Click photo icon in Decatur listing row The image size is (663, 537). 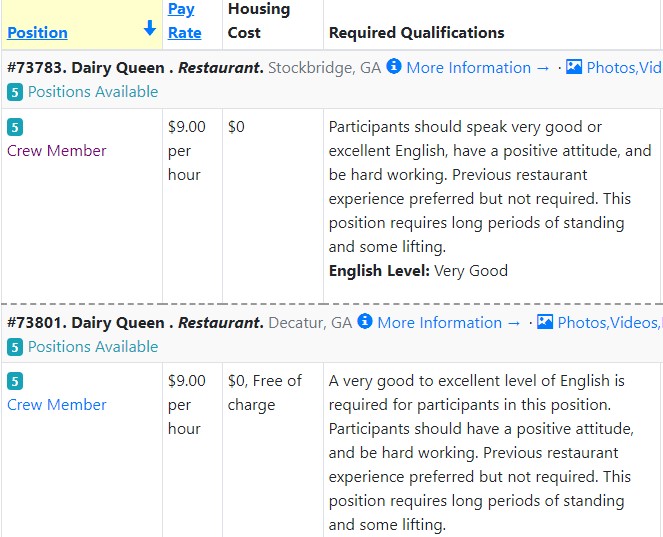point(545,322)
